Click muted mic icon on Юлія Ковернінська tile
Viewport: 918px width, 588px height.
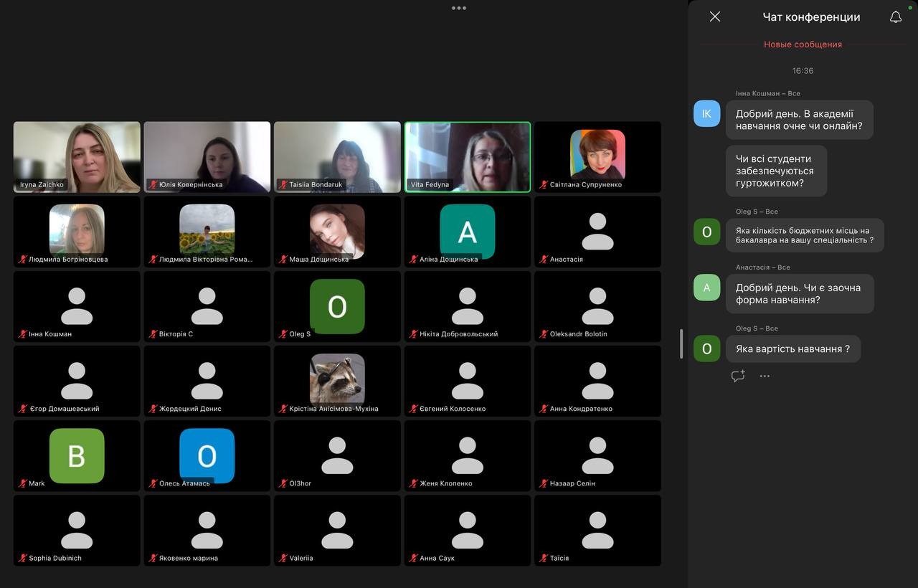click(153, 184)
